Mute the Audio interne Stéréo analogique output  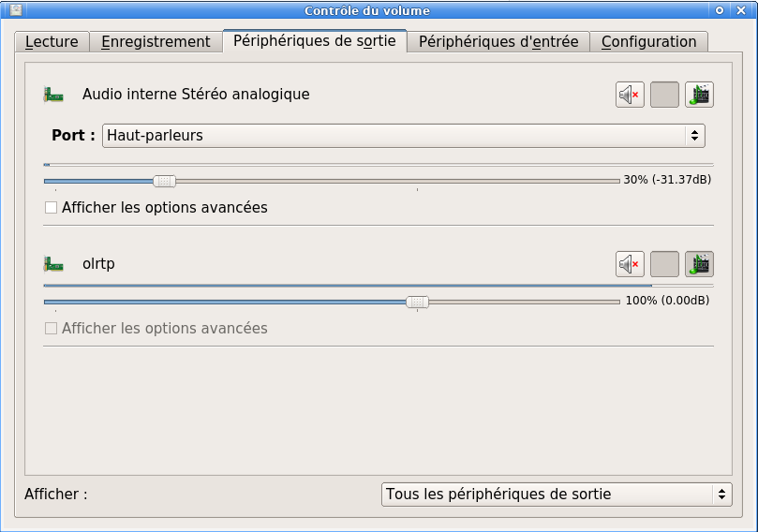630,95
